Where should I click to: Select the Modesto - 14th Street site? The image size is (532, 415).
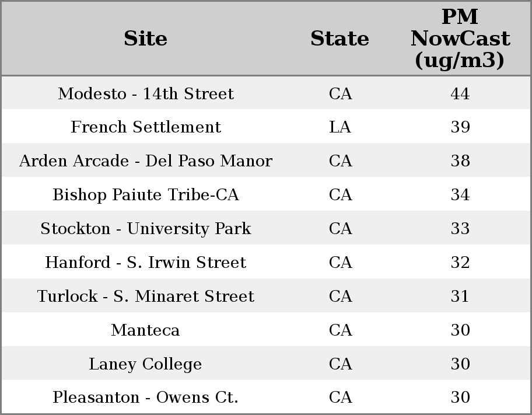[145, 94]
